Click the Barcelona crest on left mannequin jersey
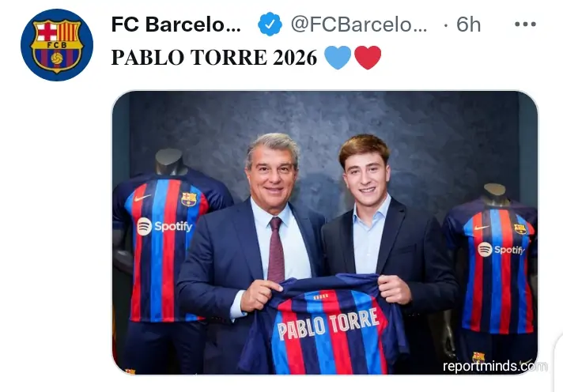The image size is (563, 392). click(x=188, y=199)
